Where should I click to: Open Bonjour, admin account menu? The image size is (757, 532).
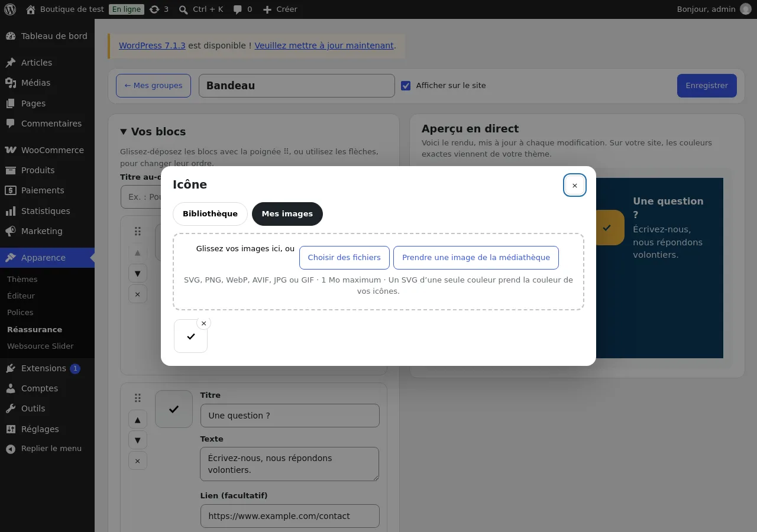tap(714, 9)
